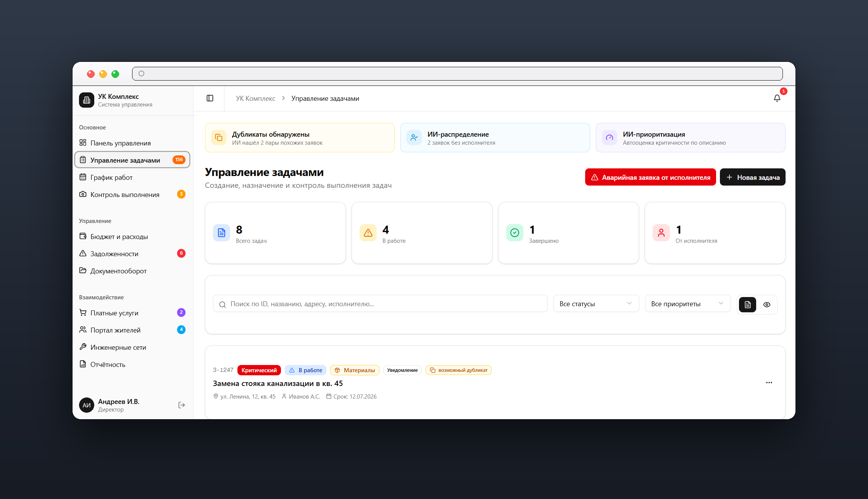
Task: Click the task ID З-1247
Action: pos(223,370)
